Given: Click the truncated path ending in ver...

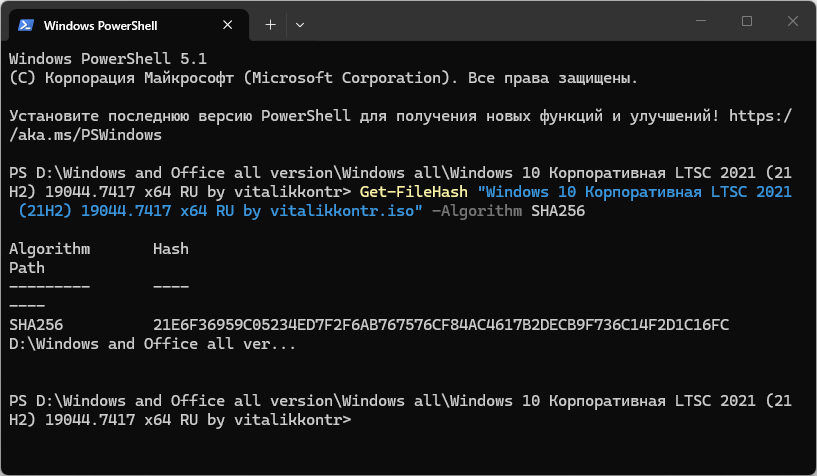Looking at the screenshot, I should pos(153,344).
